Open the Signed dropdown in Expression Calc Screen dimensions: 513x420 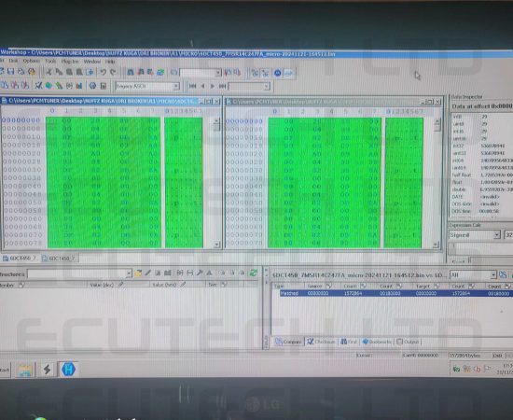[x=497, y=234]
